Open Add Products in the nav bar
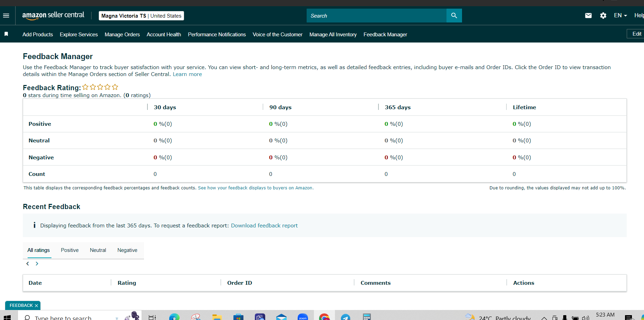The height and width of the screenshot is (320, 644). click(x=38, y=35)
